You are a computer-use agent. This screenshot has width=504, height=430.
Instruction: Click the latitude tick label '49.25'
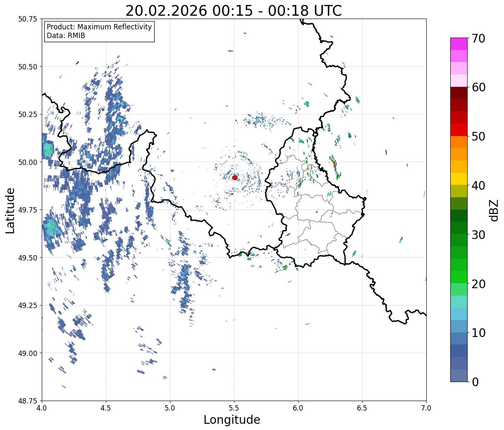click(28, 306)
